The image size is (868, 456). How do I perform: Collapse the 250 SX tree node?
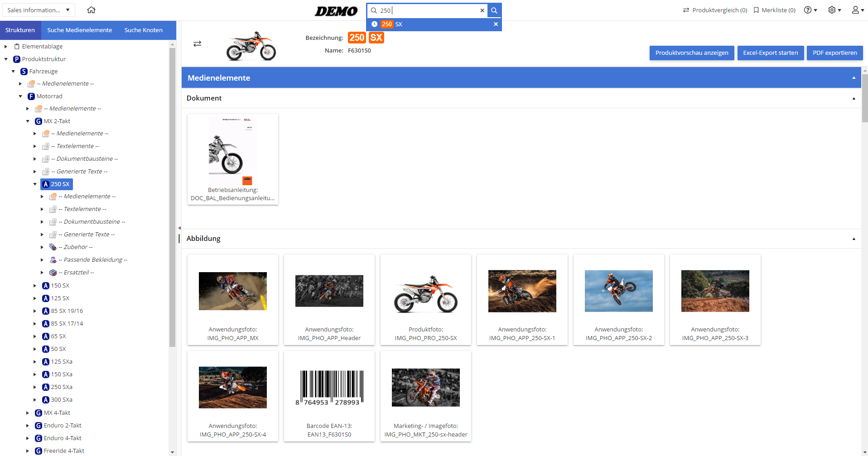point(35,184)
